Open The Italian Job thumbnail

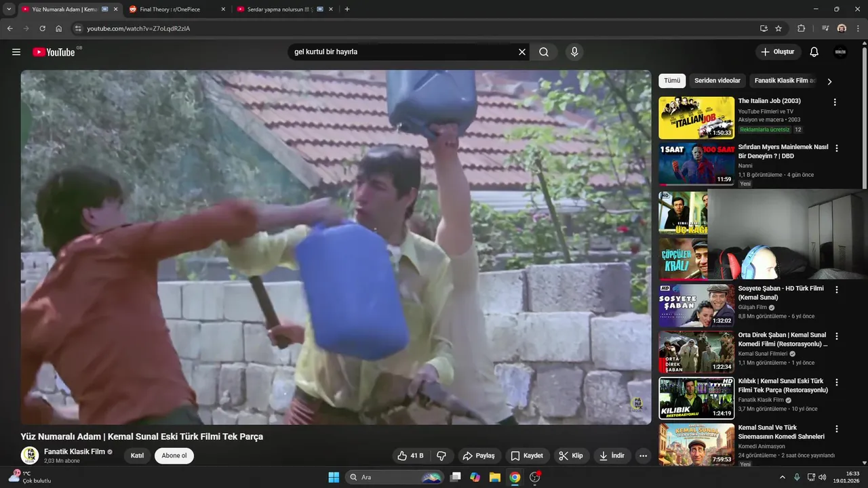click(696, 118)
